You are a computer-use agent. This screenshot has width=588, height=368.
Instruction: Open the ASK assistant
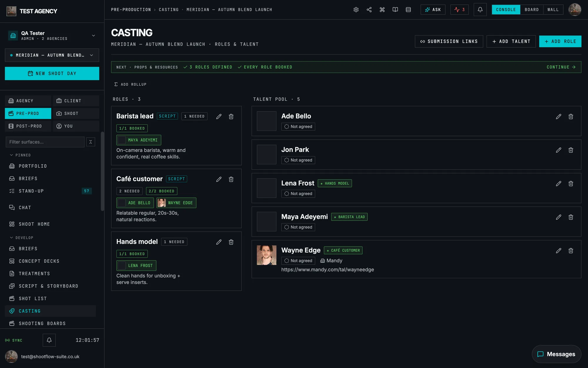tap(433, 10)
